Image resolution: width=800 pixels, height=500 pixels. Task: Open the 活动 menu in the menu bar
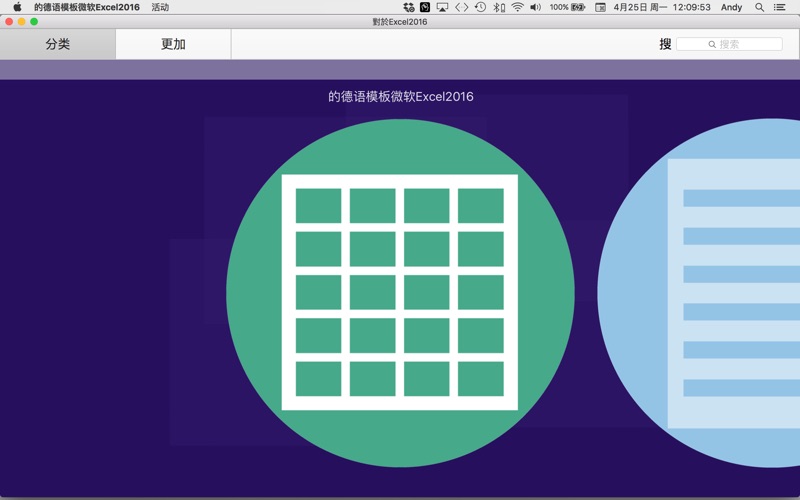[160, 7]
